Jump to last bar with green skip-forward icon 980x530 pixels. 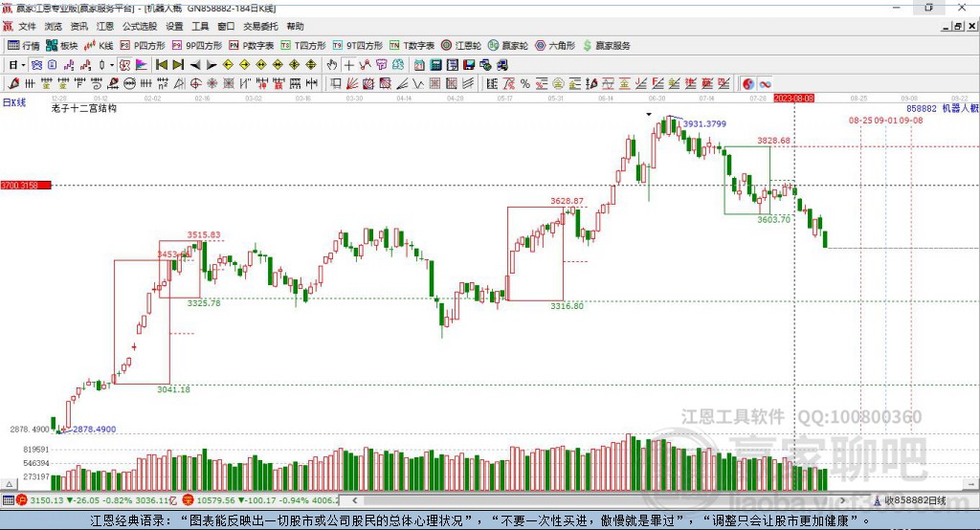point(178,65)
